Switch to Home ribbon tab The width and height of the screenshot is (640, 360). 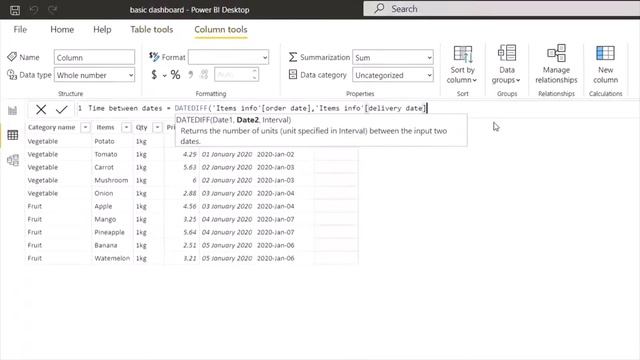coord(62,29)
